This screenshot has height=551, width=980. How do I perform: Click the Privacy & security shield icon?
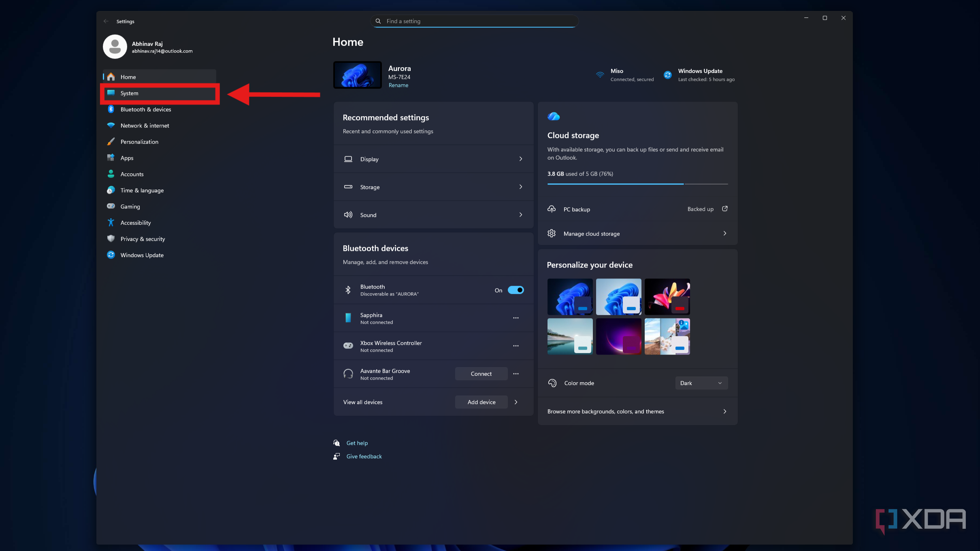click(111, 239)
